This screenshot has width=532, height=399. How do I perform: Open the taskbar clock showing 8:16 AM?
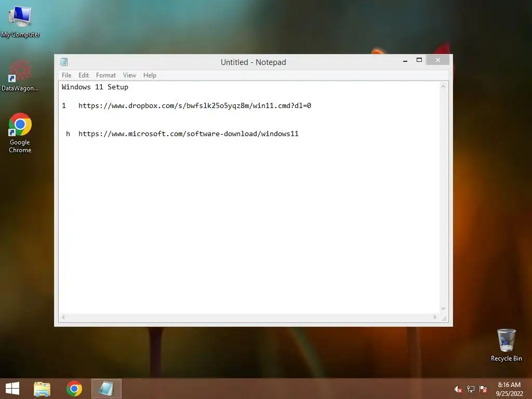click(509, 389)
